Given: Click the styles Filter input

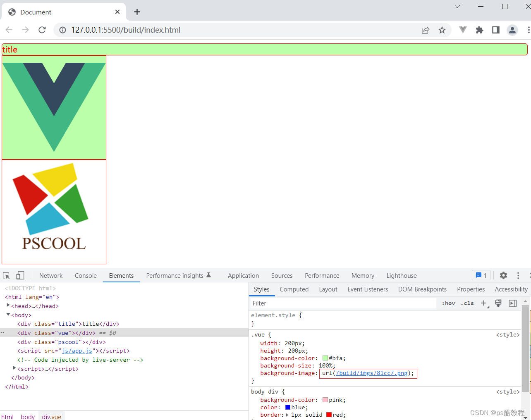Looking at the screenshot, I should (x=343, y=303).
